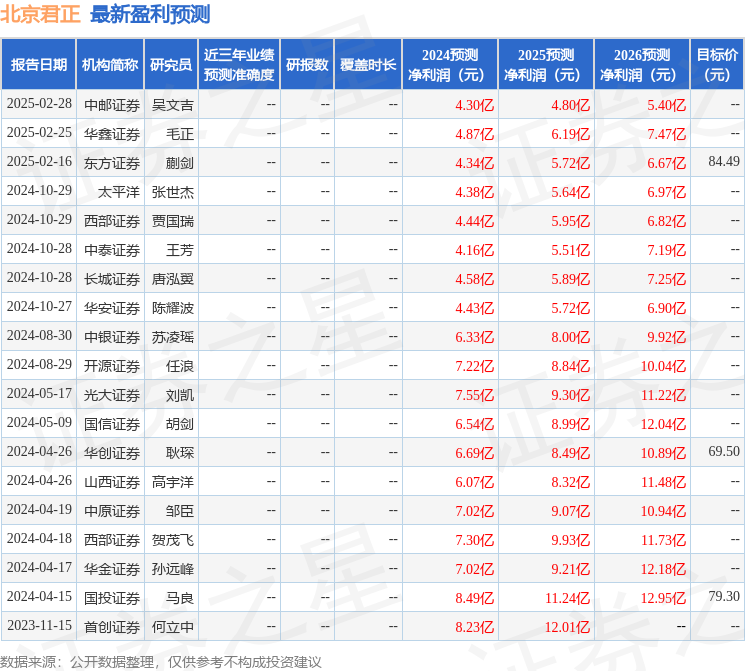The image size is (745, 671).
Task: Click the date 2025-02-28
Action: [x=39, y=104]
